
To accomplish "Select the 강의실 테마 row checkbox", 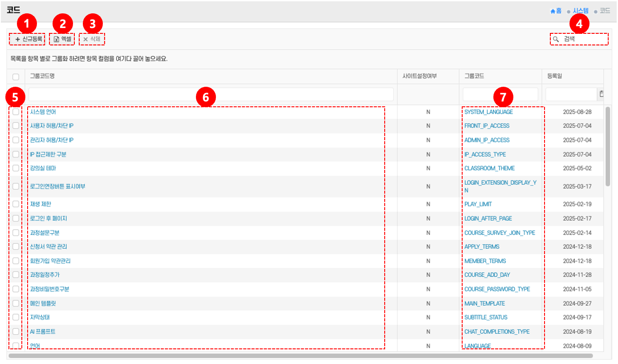I will (x=16, y=168).
